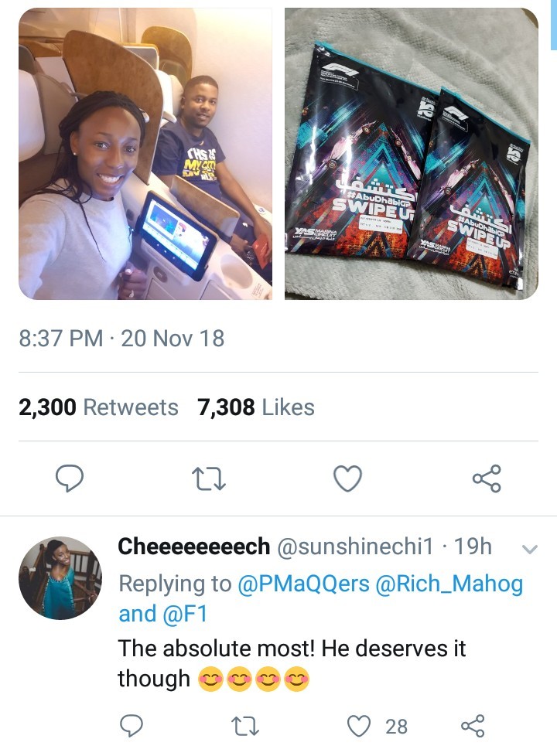Share the main tweet
This screenshot has width=557, height=756.
(x=487, y=478)
